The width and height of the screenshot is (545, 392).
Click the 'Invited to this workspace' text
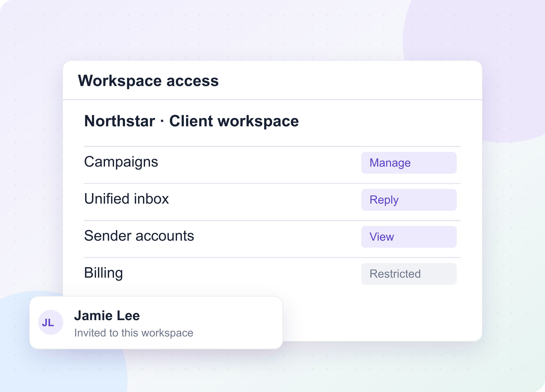click(134, 333)
